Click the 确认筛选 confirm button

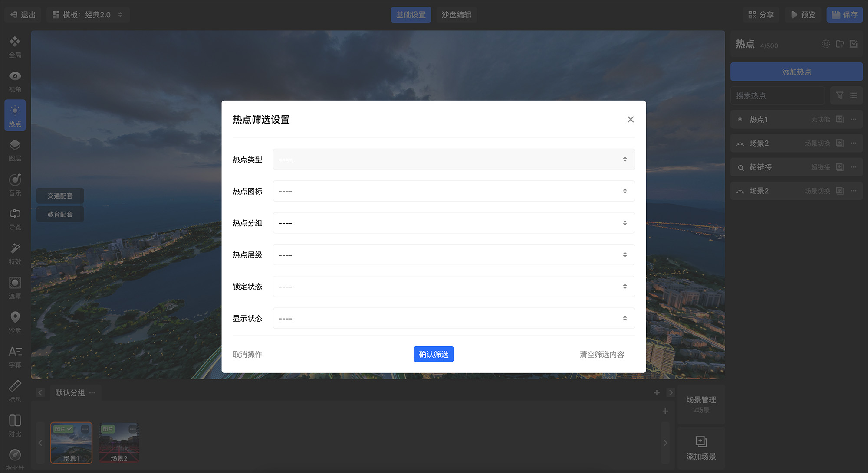coord(434,354)
